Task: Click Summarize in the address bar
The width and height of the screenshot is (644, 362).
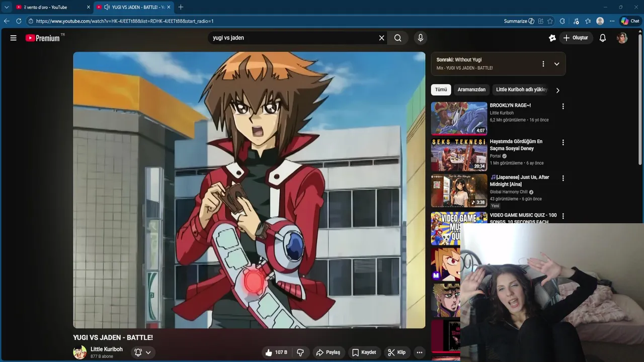Action: click(519, 21)
